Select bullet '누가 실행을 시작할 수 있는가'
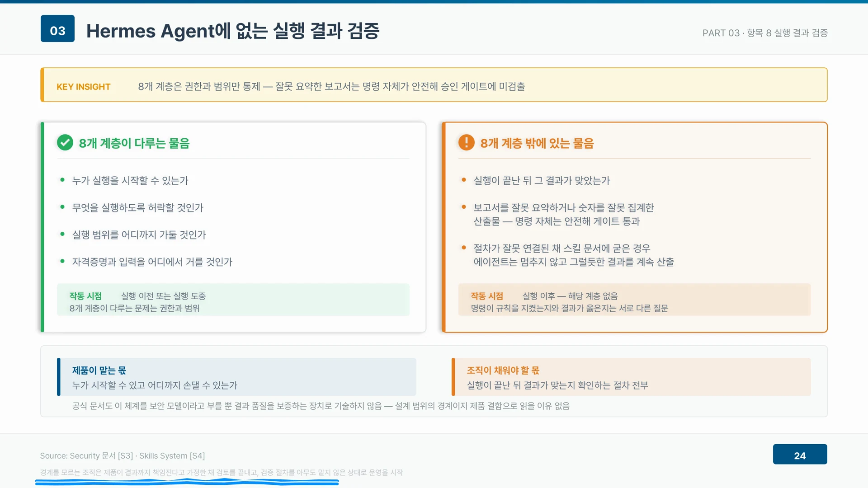Viewport: 868px width, 488px height. (130, 180)
